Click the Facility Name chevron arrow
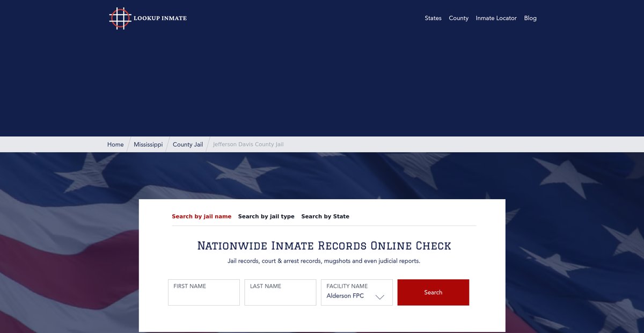 point(380,297)
